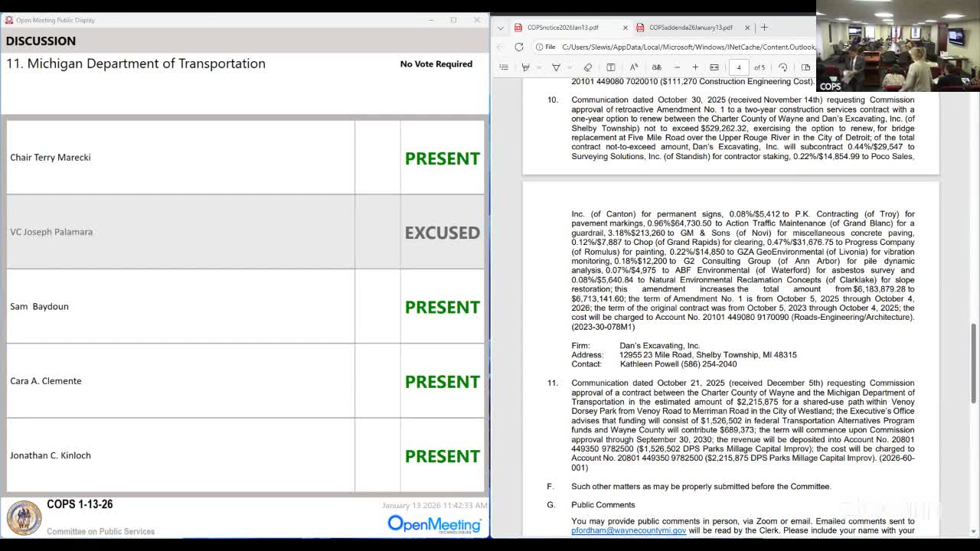
Task: Open the page view layout options
Action: point(805,67)
